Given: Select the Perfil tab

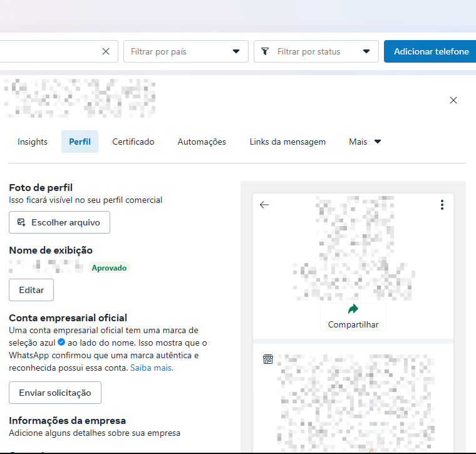Looking at the screenshot, I should 80,142.
